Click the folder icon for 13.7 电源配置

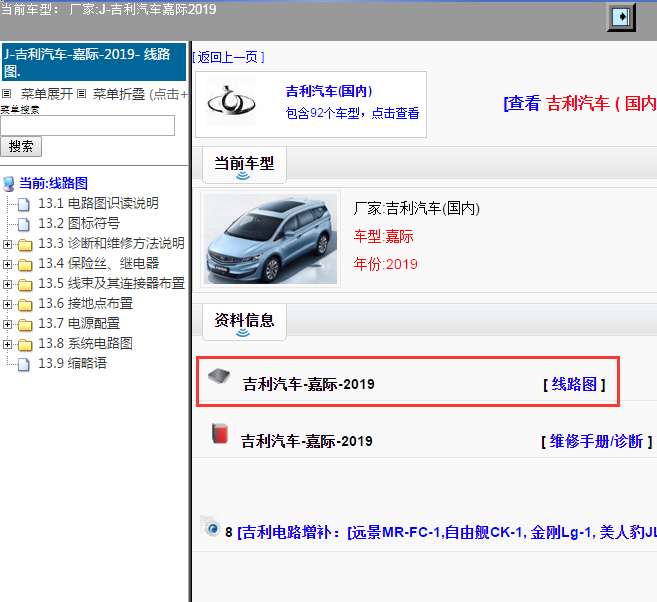pos(25,325)
